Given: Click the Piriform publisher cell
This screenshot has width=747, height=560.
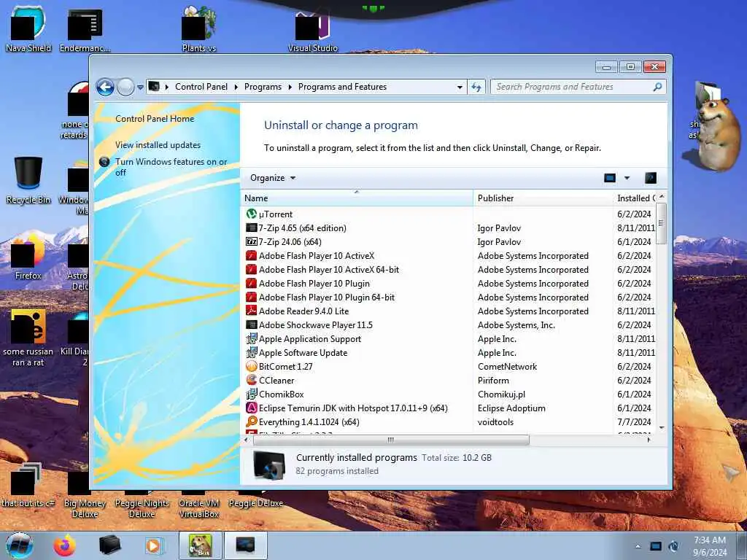Looking at the screenshot, I should pos(493,380).
